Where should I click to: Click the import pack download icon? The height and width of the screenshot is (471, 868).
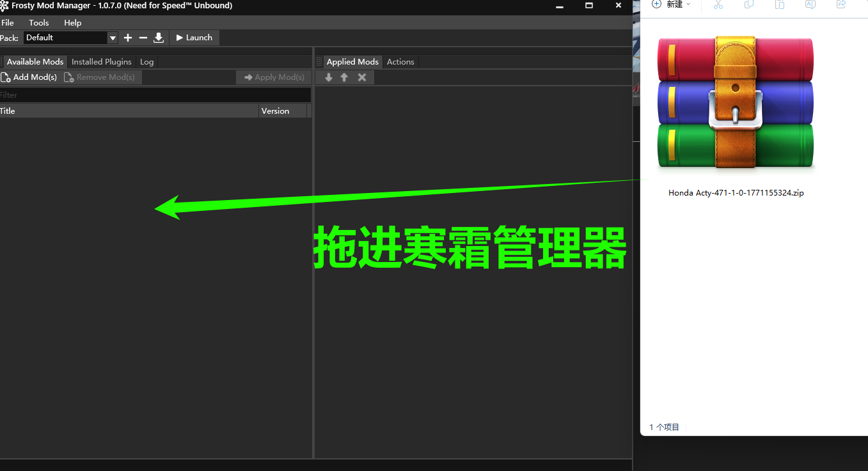(x=159, y=38)
